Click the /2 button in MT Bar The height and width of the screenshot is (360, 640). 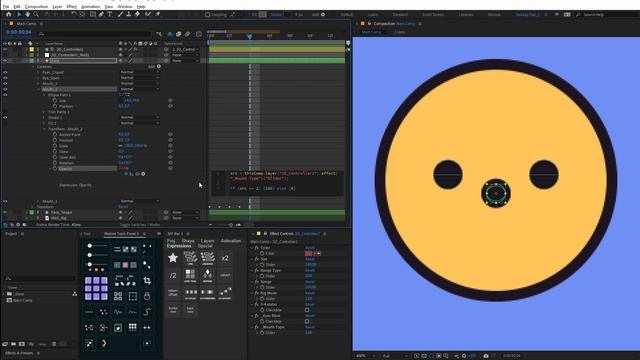pos(173,276)
